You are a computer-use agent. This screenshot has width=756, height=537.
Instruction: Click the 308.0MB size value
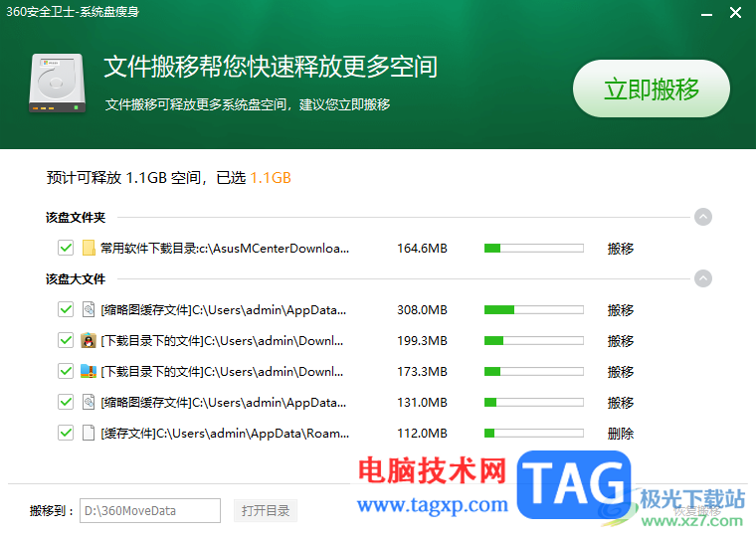[422, 310]
